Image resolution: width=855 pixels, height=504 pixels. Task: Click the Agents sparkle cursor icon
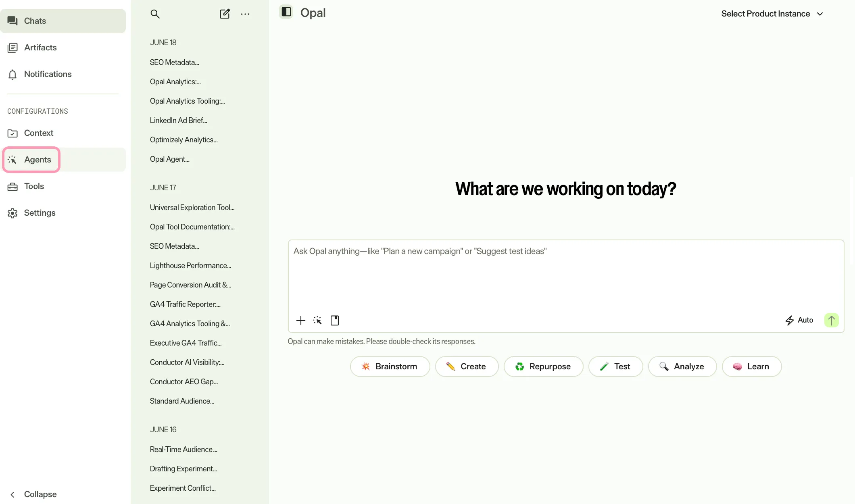[13, 160]
